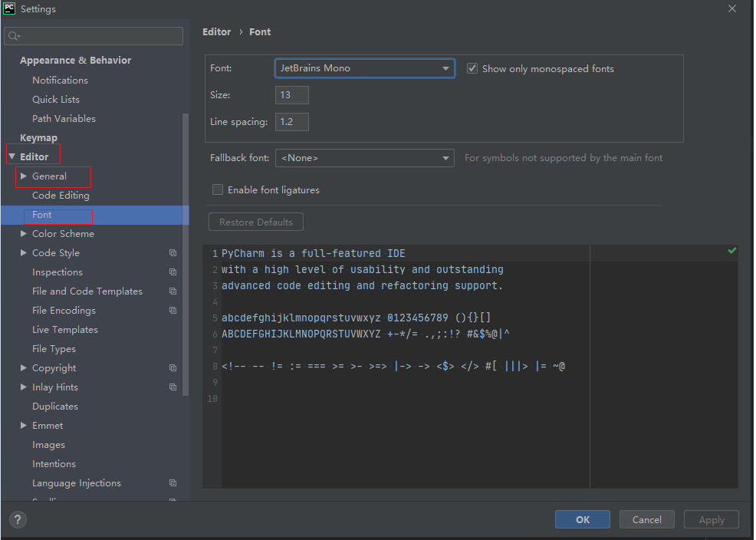Viewport: 756px width, 540px height.
Task: Expand the Code Style node
Action: pyautogui.click(x=23, y=252)
